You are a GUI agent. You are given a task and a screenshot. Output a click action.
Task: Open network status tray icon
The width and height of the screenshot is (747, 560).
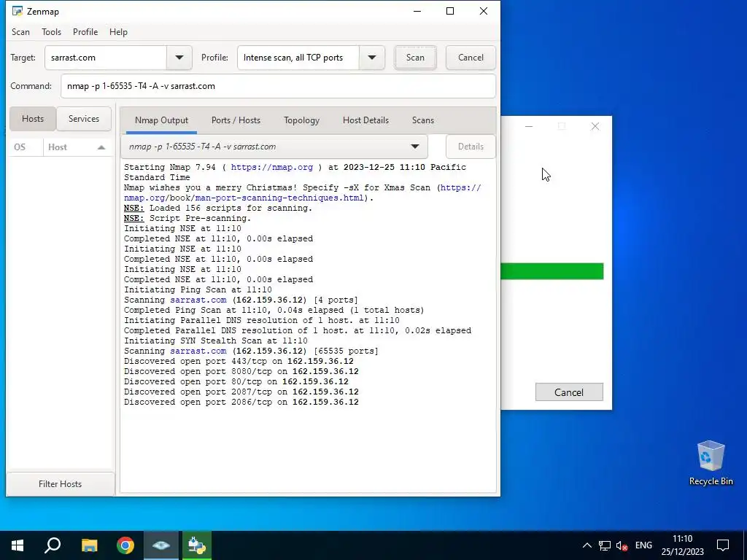click(x=605, y=545)
